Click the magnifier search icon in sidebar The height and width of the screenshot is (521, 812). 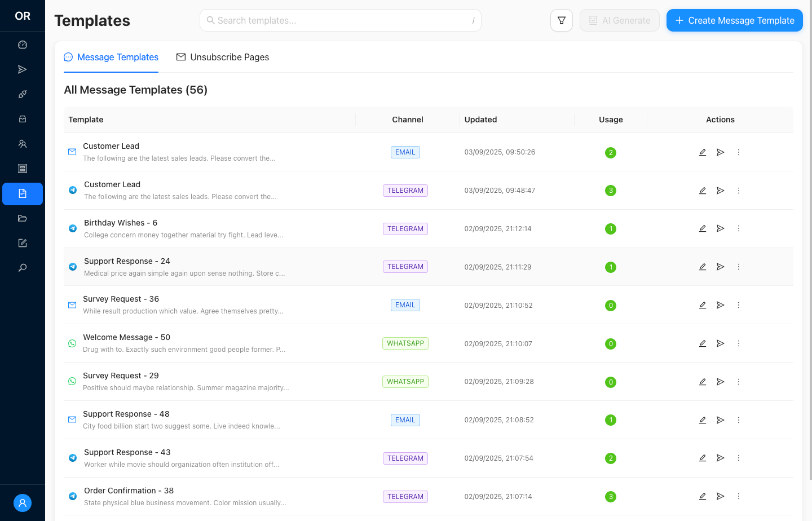[23, 268]
